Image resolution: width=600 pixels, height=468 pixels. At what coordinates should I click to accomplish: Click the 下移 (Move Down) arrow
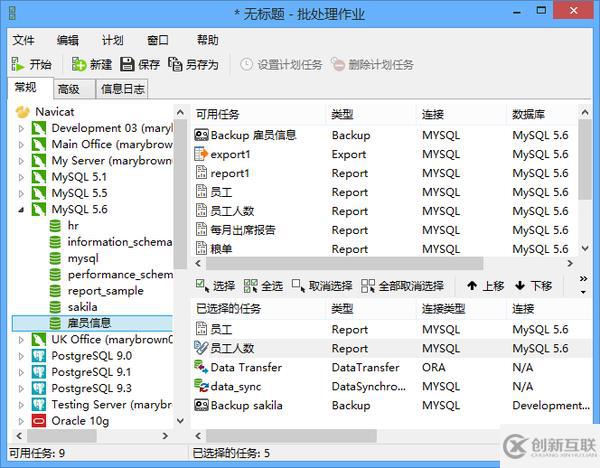pyautogui.click(x=520, y=285)
